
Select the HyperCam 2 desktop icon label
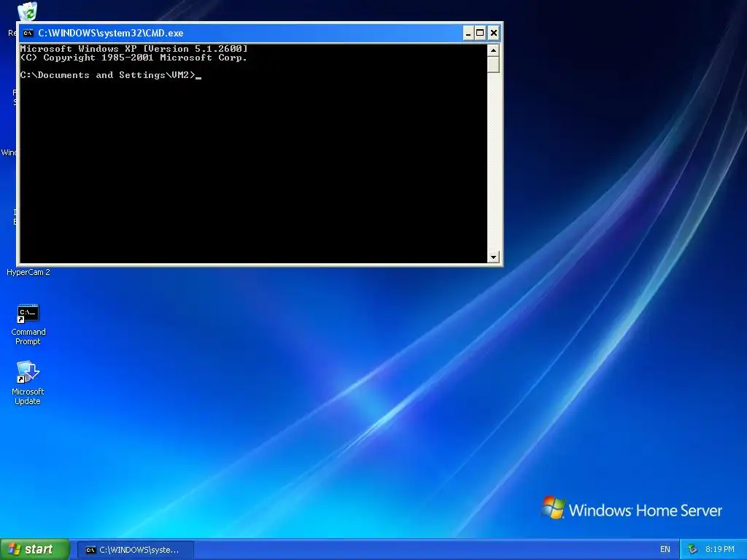pyautogui.click(x=28, y=273)
